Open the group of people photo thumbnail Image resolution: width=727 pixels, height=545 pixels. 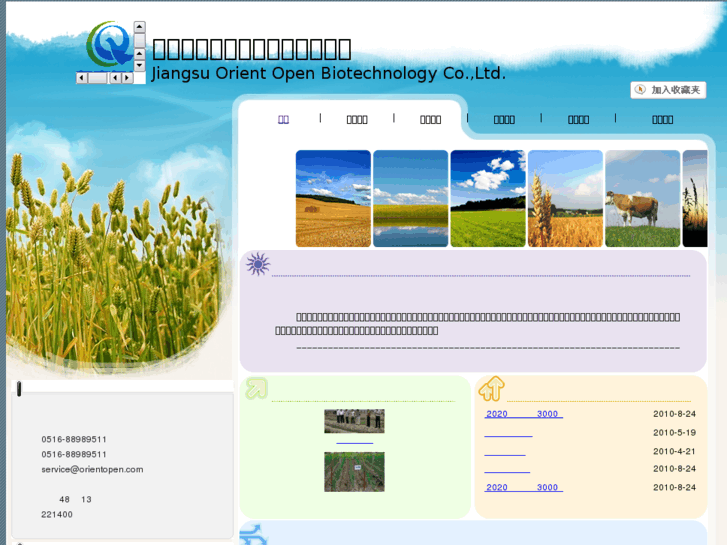pyautogui.click(x=354, y=421)
